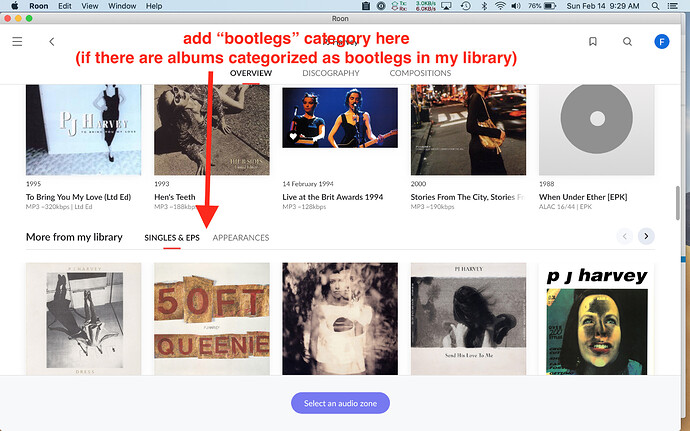Open the Edit menu
The image size is (690, 431).
pos(65,6)
